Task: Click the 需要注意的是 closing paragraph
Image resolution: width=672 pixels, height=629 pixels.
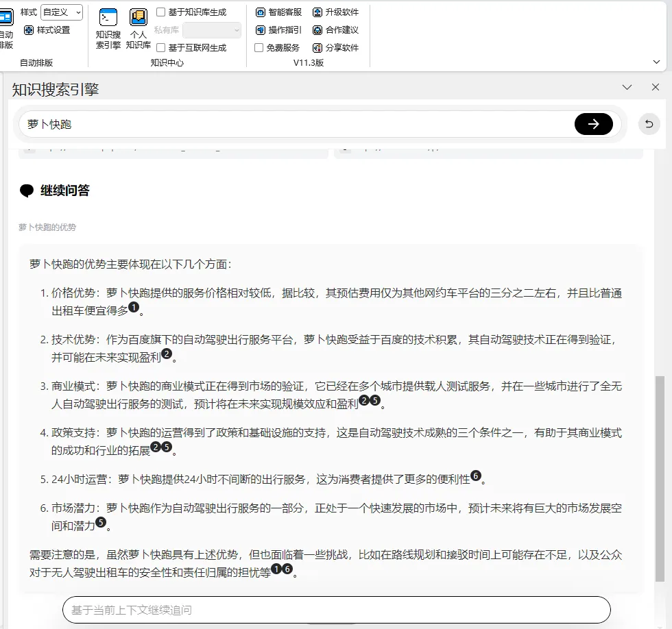Action: 326,563
